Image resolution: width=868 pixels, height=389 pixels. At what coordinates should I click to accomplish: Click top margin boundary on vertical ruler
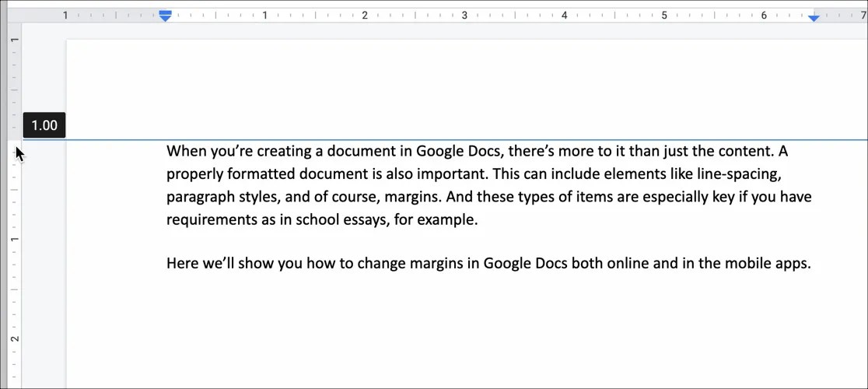(x=16, y=140)
